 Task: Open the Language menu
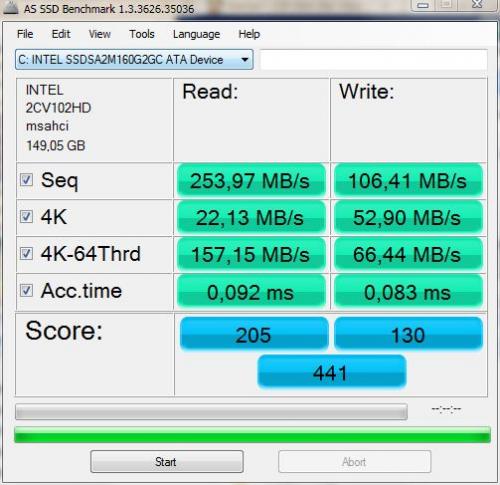196,34
